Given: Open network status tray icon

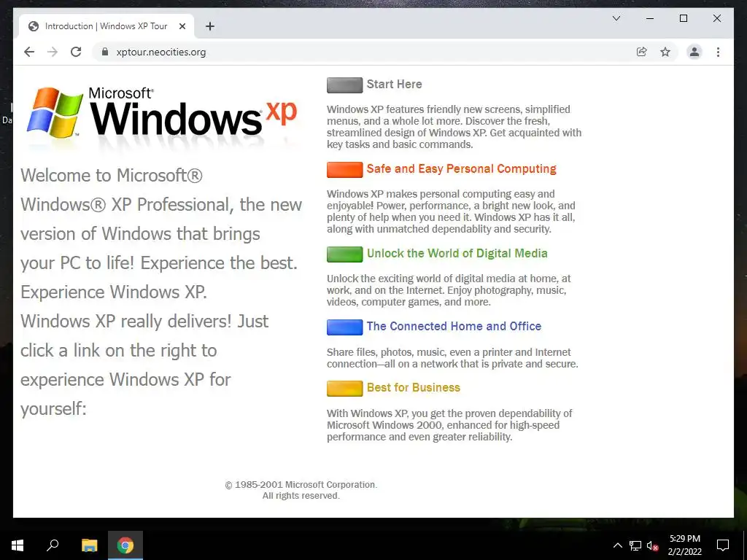Looking at the screenshot, I should click(x=635, y=545).
